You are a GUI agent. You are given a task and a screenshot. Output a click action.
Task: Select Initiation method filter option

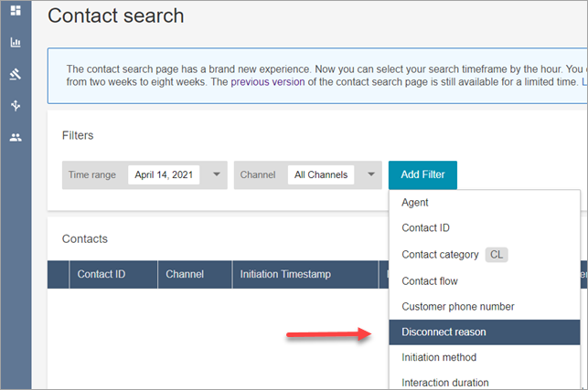tap(439, 357)
